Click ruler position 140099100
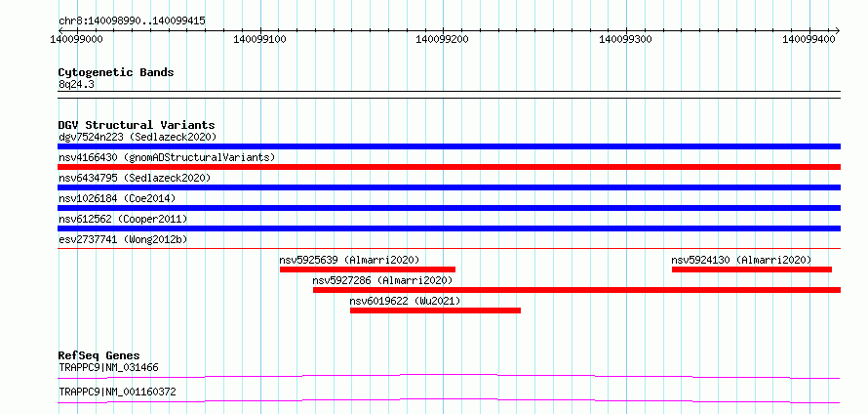The height and width of the screenshot is (414, 868). [259, 39]
